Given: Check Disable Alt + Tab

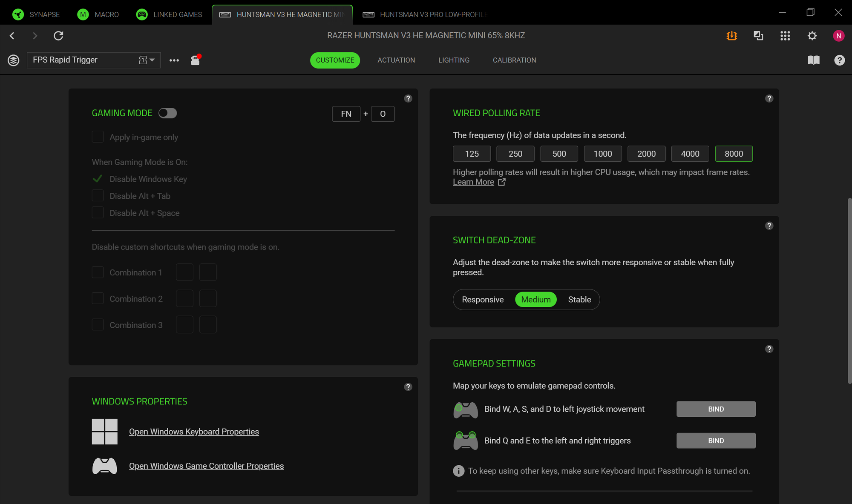Looking at the screenshot, I should tap(98, 196).
